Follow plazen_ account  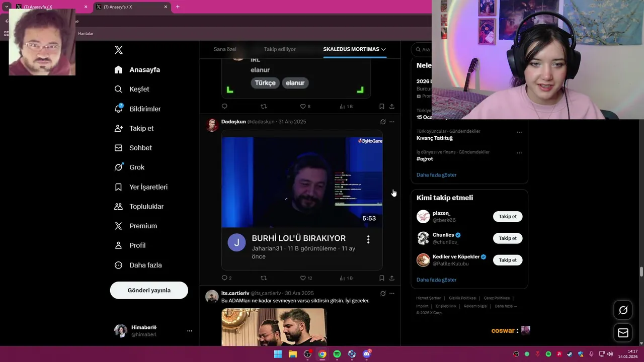click(508, 217)
